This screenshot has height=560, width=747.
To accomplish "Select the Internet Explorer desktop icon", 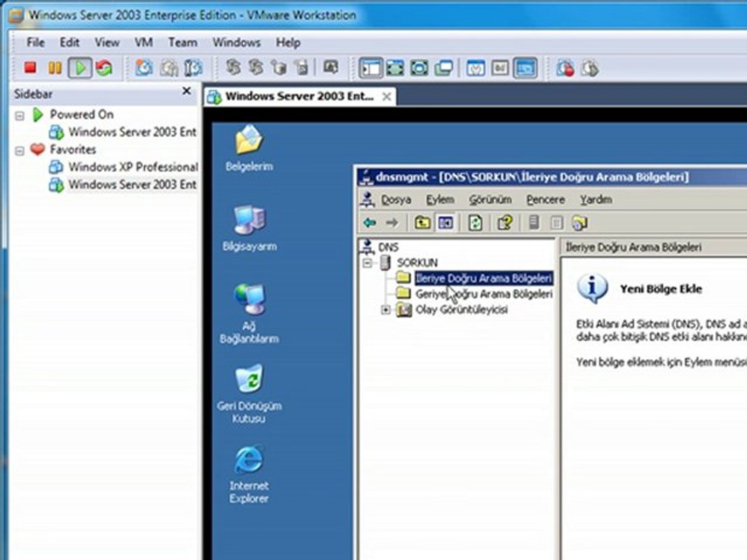I will [249, 474].
